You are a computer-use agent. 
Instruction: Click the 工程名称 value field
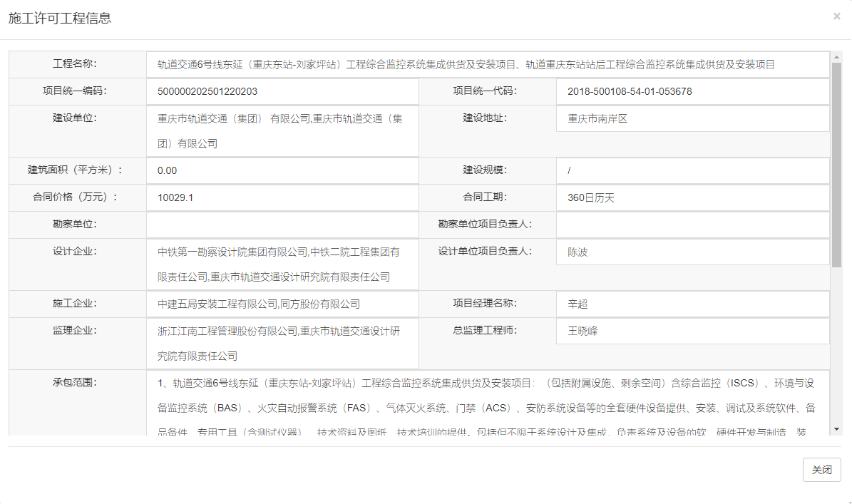pos(488,64)
